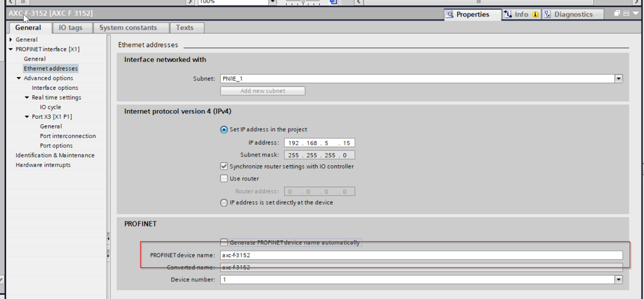The image size is (644, 299).
Task: Click the Add new subnet button
Action: pos(263,91)
